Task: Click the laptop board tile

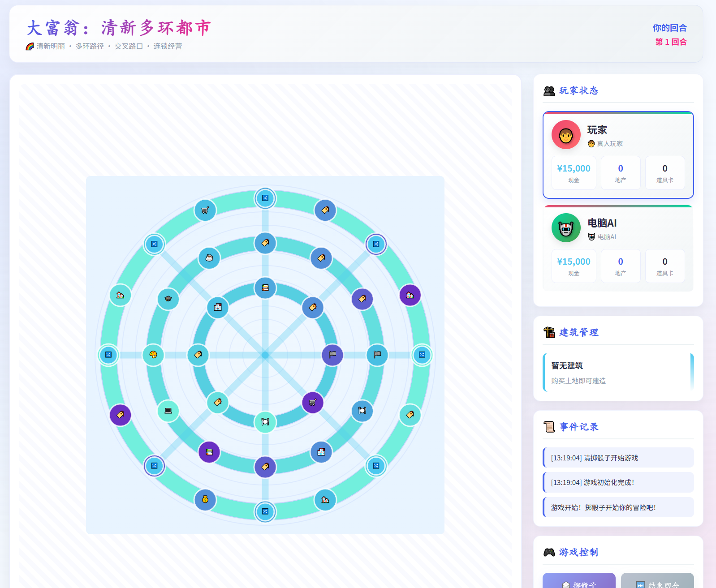Action: [168, 411]
